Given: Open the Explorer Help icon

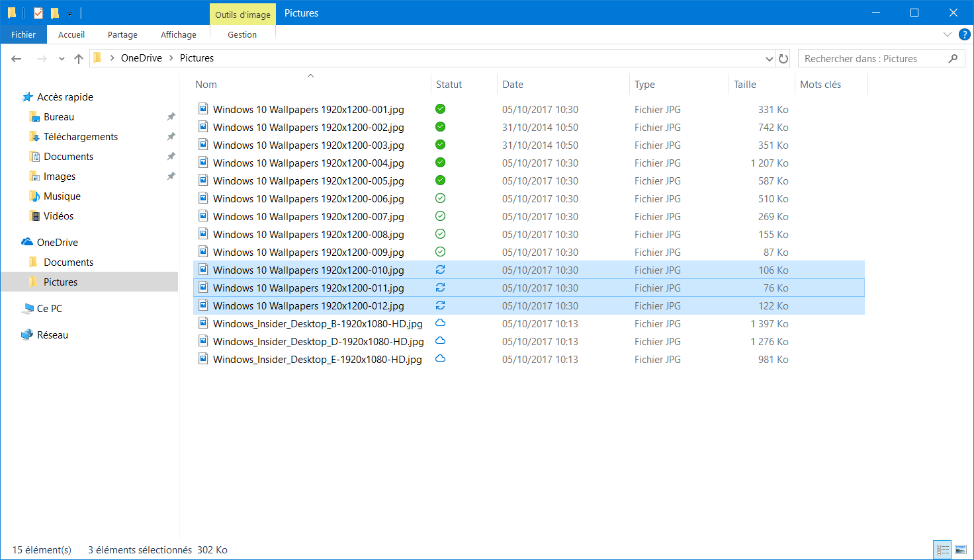Looking at the screenshot, I should [x=965, y=34].
